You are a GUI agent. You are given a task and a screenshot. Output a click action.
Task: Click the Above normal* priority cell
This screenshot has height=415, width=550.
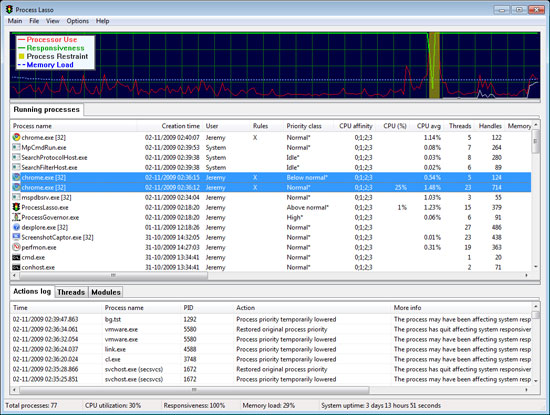(x=307, y=207)
